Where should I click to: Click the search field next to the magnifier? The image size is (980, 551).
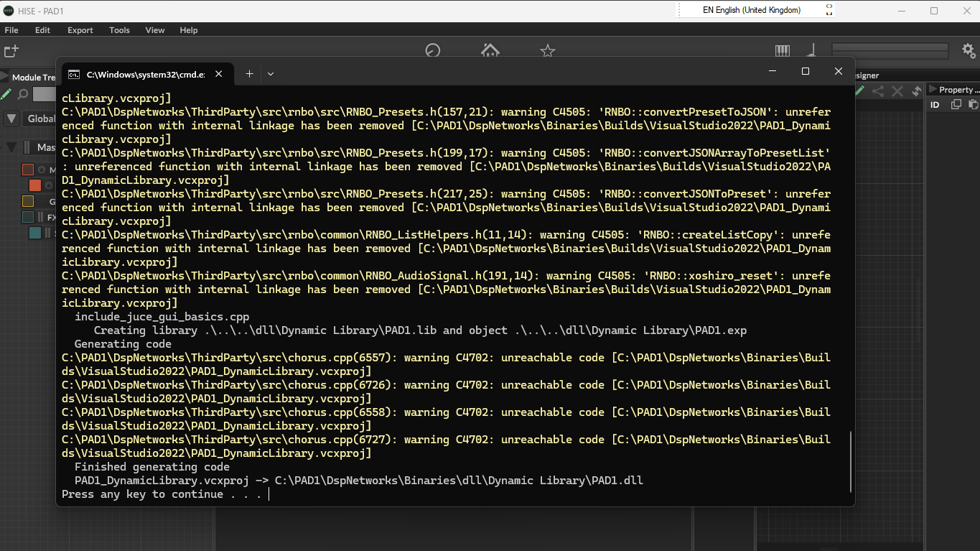pos(45,94)
